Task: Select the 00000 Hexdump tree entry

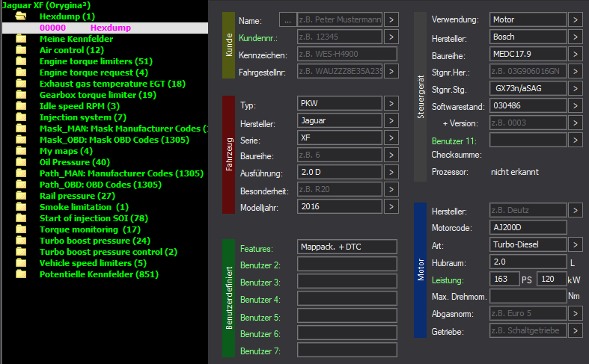Action: click(106, 28)
